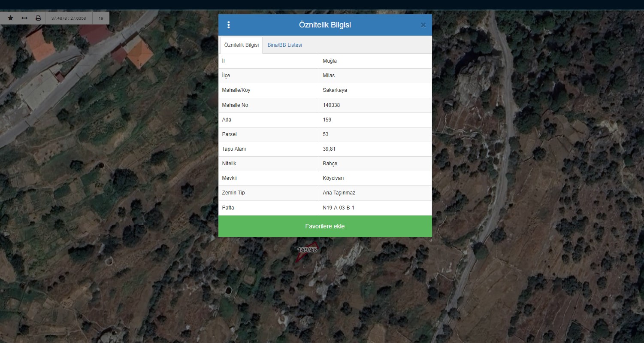The width and height of the screenshot is (644, 343).
Task: Select the Sakarkaya neighborhood value
Action: click(x=334, y=90)
